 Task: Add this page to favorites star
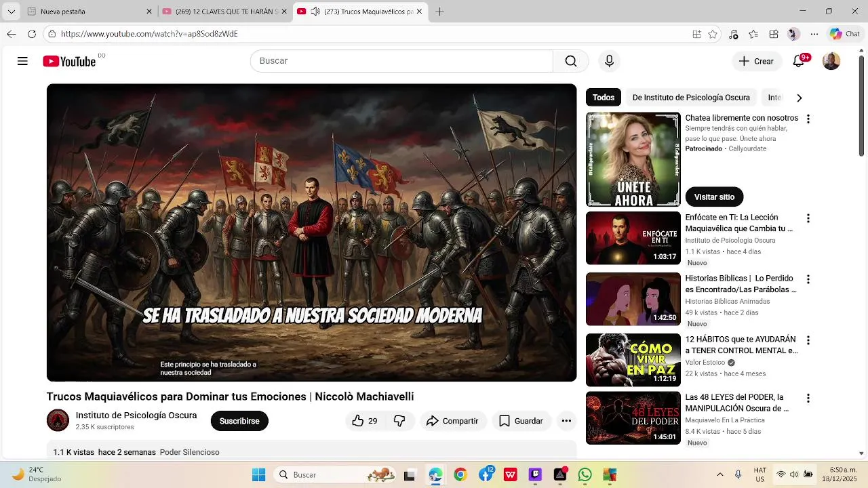pos(713,34)
